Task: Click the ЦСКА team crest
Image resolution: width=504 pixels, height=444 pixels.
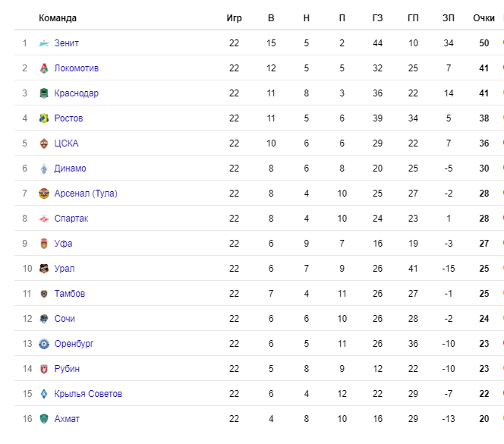Action: [x=44, y=143]
